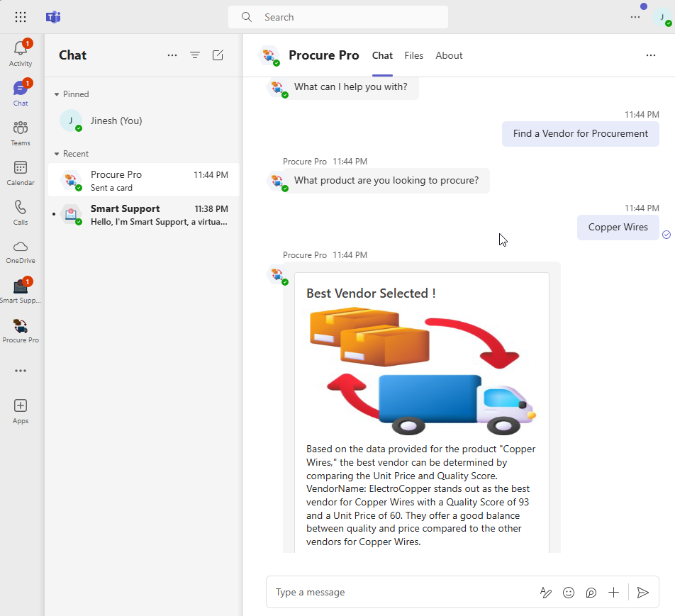This screenshot has height=616, width=675.
Task: Open the emoji picker
Action: 568,593
